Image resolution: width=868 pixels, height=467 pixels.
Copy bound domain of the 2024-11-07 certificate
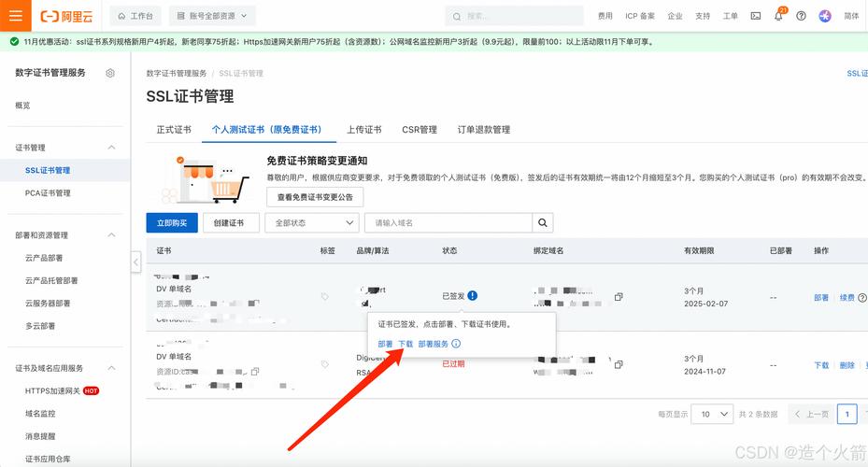[x=619, y=364]
